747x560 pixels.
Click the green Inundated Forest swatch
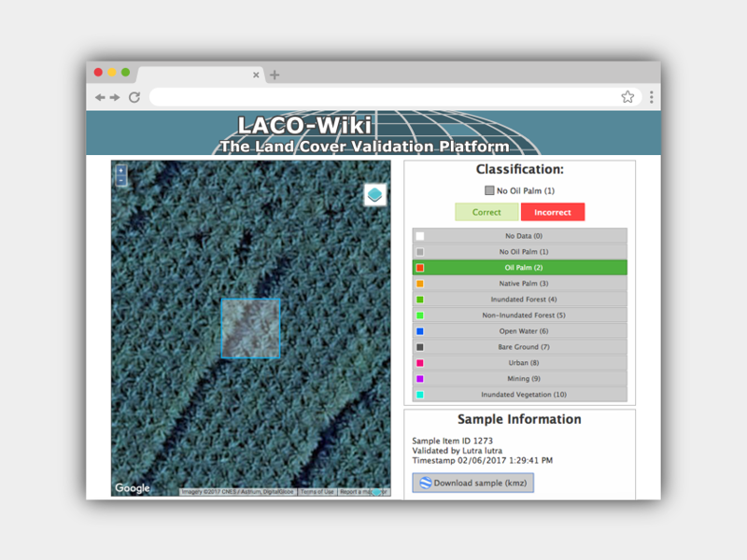[419, 299]
